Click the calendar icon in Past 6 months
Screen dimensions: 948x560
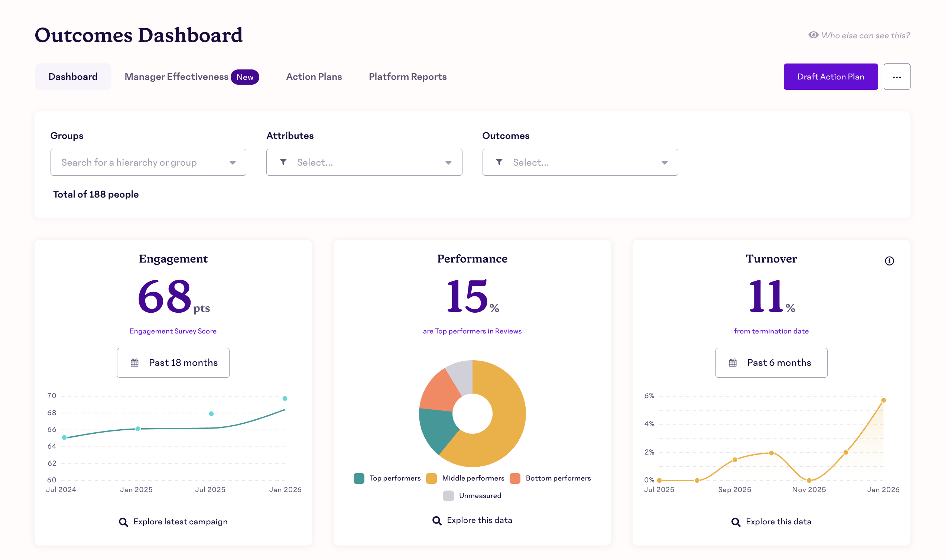click(733, 363)
